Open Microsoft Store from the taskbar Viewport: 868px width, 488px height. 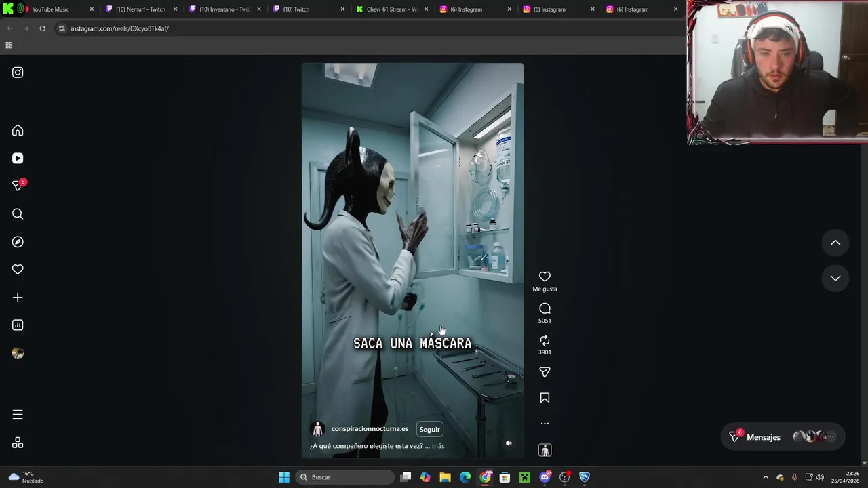tap(505, 477)
